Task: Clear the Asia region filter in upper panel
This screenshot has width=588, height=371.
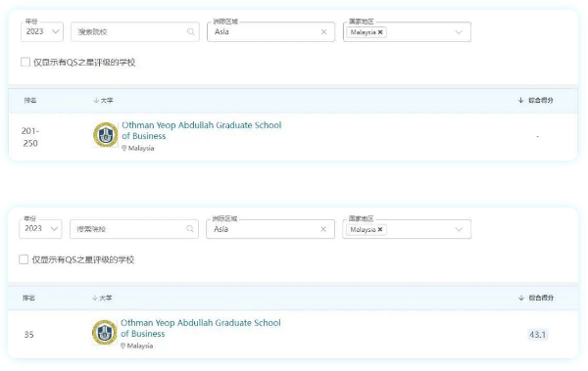Action: (x=323, y=32)
